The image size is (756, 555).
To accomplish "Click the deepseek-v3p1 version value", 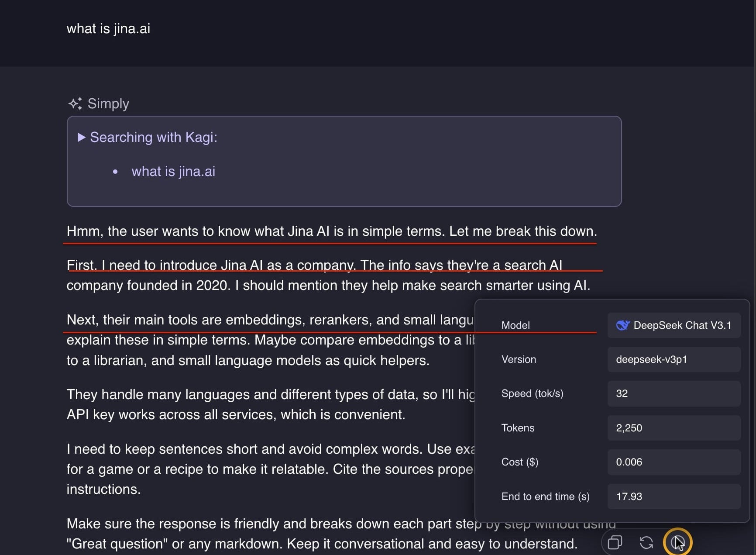I will [651, 359].
